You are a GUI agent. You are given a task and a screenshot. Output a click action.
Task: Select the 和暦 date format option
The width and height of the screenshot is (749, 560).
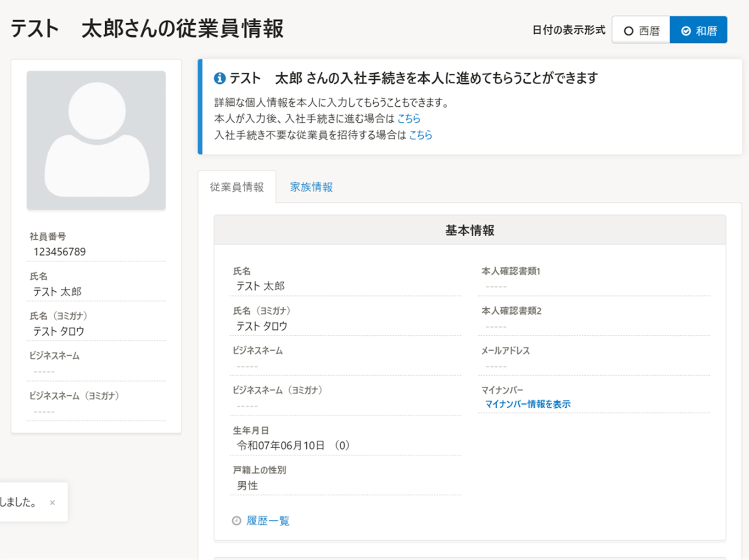click(698, 31)
